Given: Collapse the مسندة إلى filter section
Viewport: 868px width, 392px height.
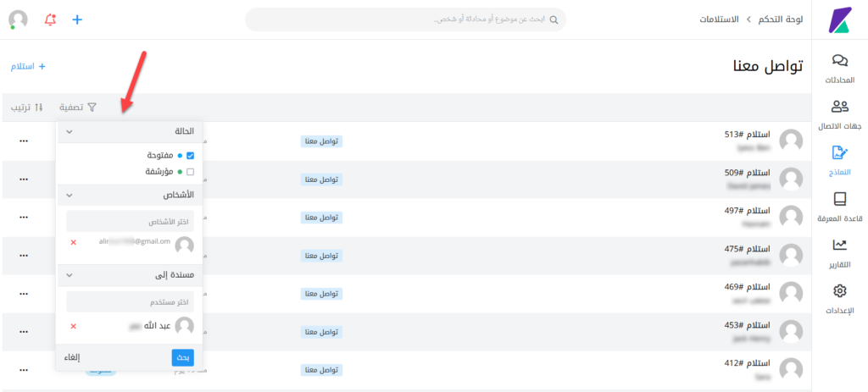Looking at the screenshot, I should (70, 275).
